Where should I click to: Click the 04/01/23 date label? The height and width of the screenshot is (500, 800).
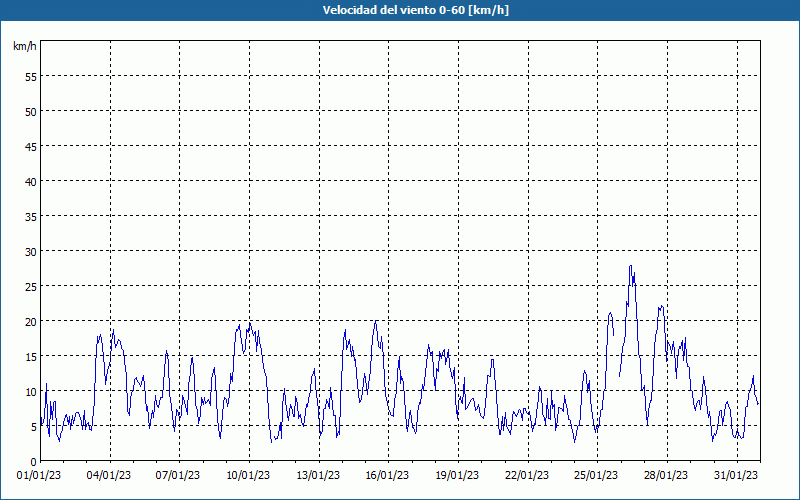(x=109, y=475)
